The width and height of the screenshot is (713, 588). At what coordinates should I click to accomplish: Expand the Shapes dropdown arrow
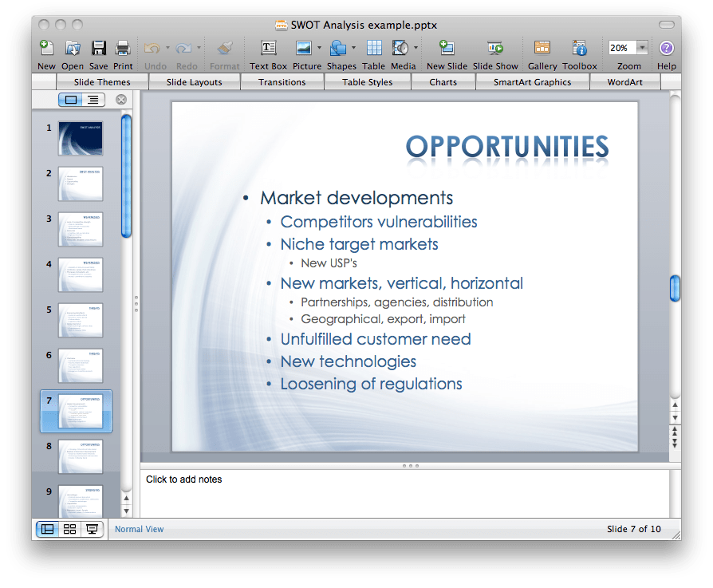coord(352,48)
